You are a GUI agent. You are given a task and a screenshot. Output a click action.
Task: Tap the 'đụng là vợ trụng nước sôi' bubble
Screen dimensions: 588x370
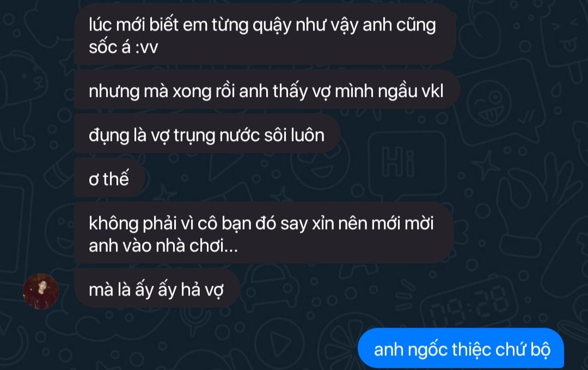[x=207, y=135]
